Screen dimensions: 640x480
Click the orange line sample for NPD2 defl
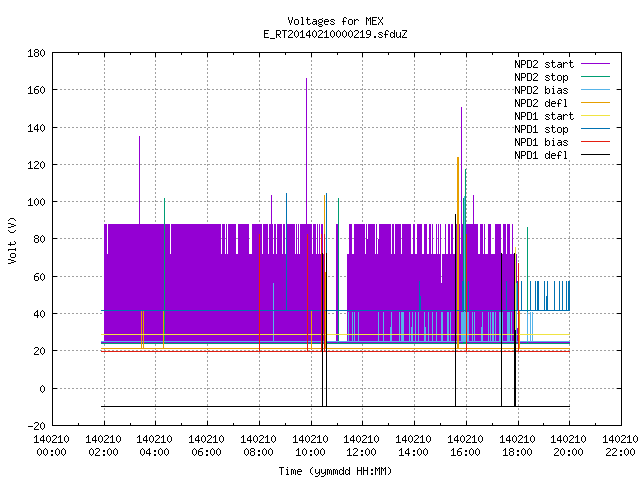coord(595,103)
